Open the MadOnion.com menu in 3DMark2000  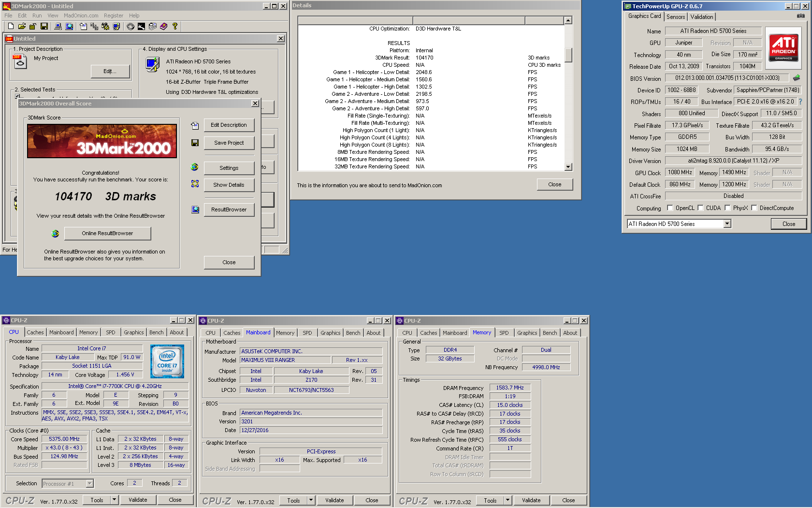(81, 15)
